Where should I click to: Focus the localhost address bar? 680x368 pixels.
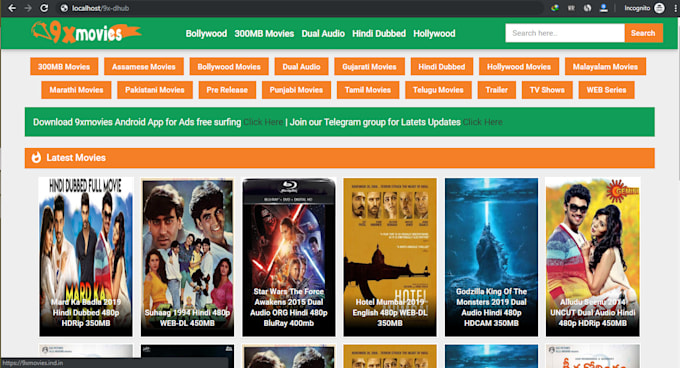pyautogui.click(x=299, y=8)
